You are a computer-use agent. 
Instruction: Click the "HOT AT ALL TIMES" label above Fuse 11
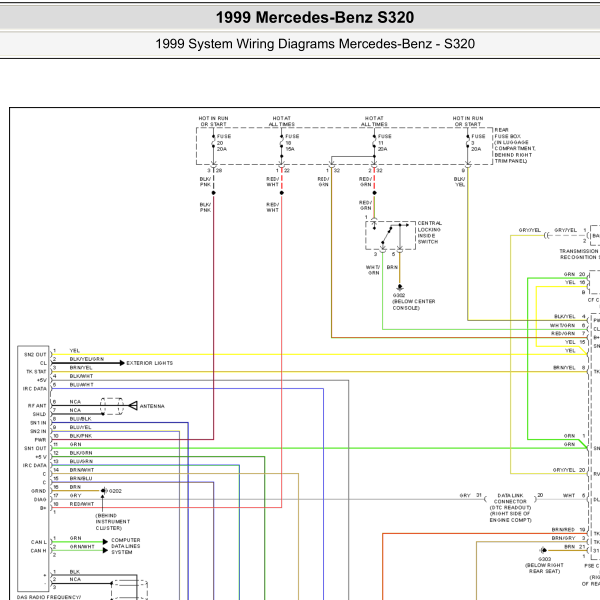374,121
